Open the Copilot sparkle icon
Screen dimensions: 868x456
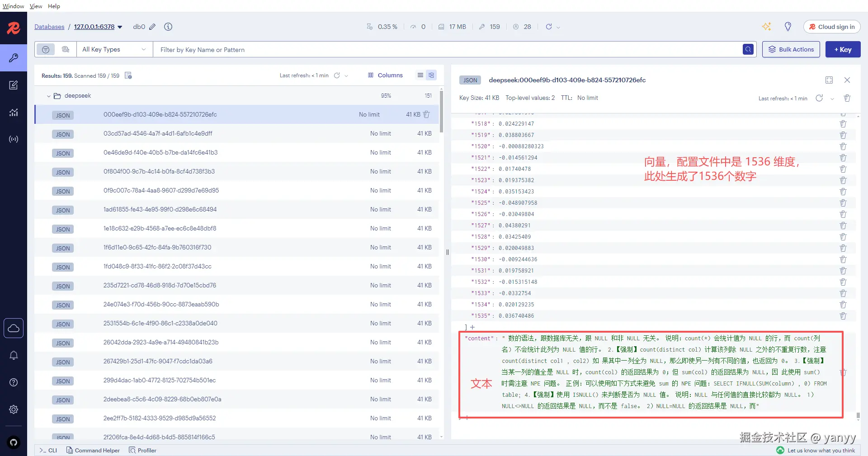click(767, 27)
